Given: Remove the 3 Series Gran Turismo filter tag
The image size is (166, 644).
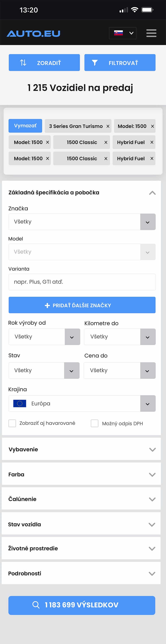Looking at the screenshot, I should coord(108,126).
